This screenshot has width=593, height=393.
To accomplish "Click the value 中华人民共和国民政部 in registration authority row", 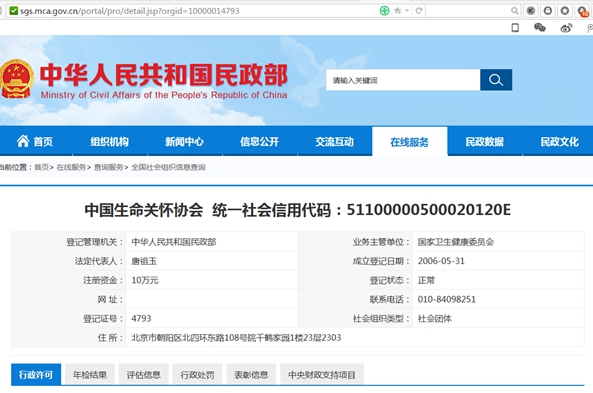I will click(x=174, y=242).
